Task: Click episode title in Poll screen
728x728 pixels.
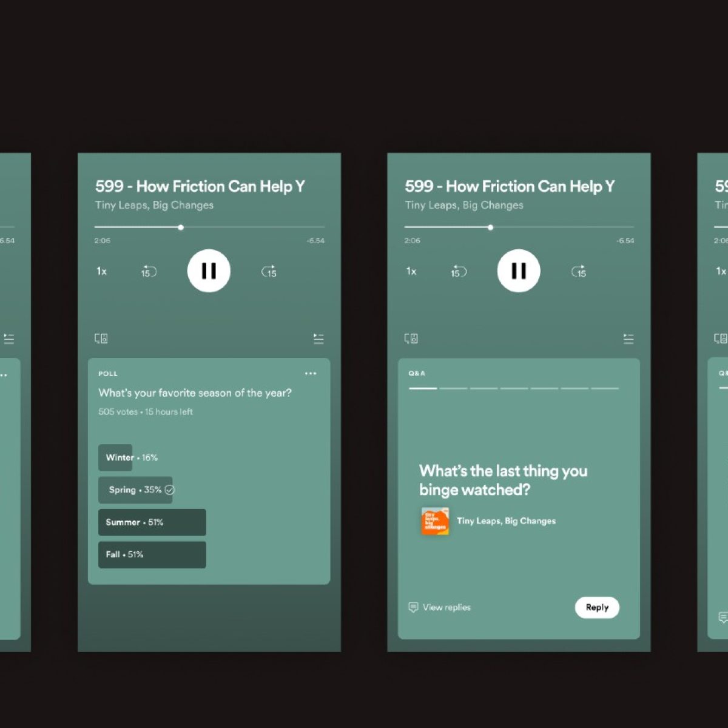Action: [x=200, y=186]
